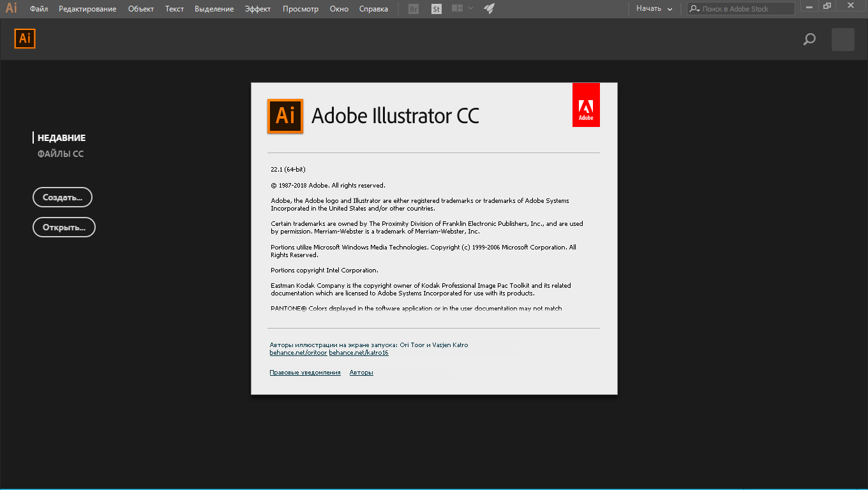Open the Выделение menu

click(214, 9)
